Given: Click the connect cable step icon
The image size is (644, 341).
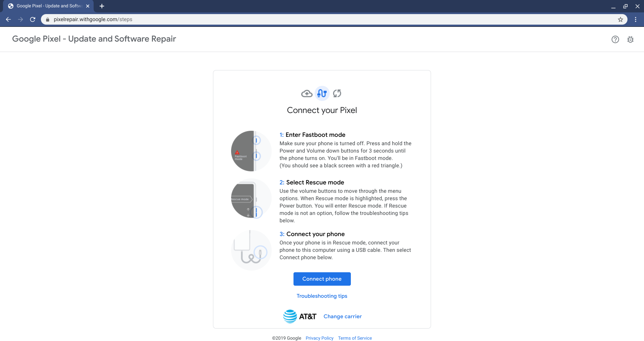Looking at the screenshot, I should 322,94.
